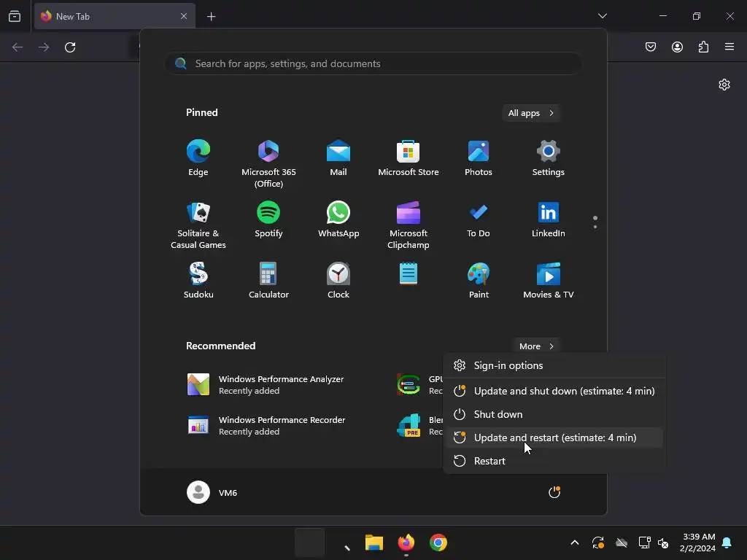Focus the Start menu search box

click(373, 63)
